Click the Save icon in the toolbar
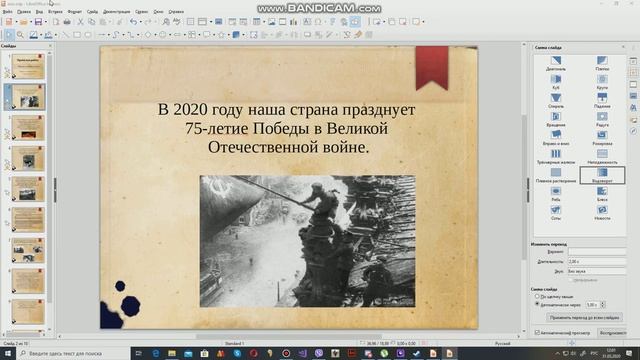Image resolution: width=640 pixels, height=360 pixels. click(38, 22)
